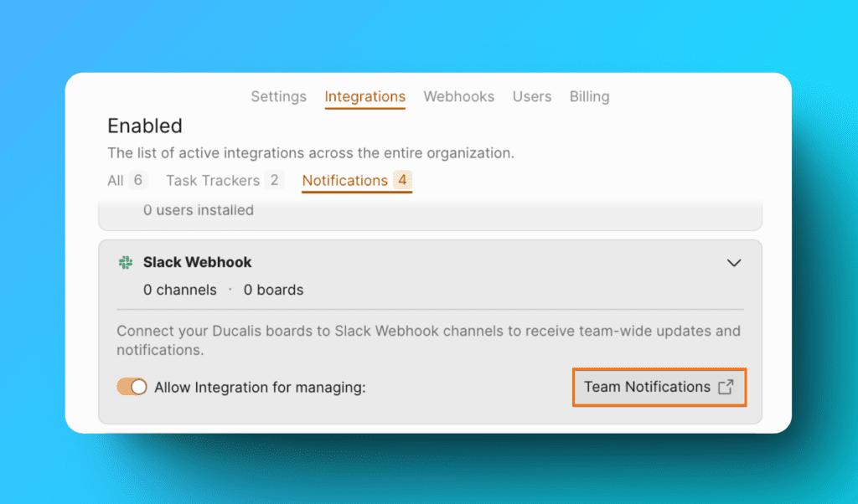Show All integrations filter
The height and width of the screenshot is (504, 858).
pyautogui.click(x=127, y=181)
